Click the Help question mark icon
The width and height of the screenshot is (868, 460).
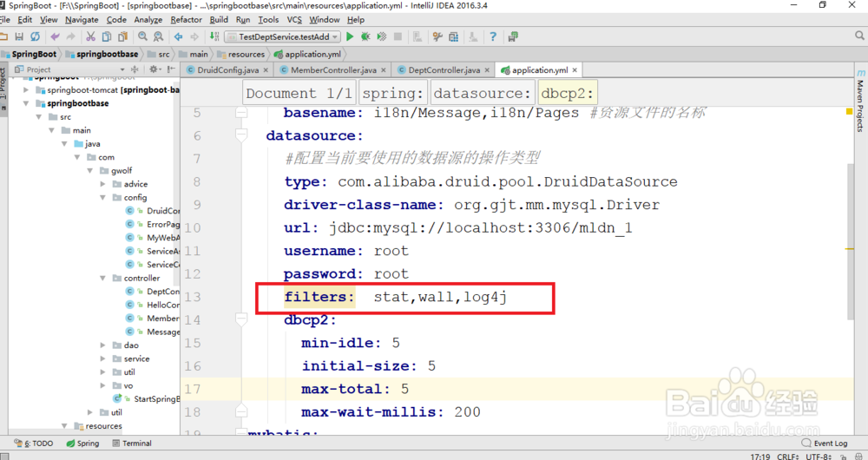493,36
